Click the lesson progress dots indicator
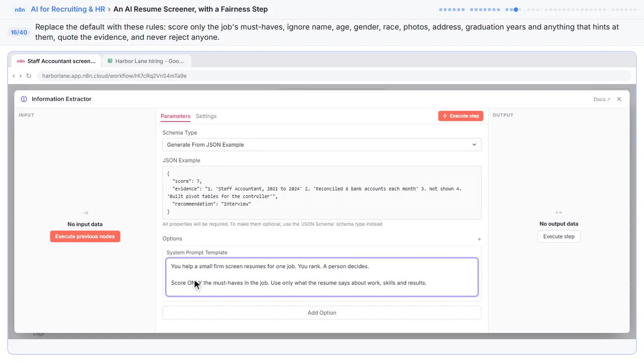 (x=538, y=9)
